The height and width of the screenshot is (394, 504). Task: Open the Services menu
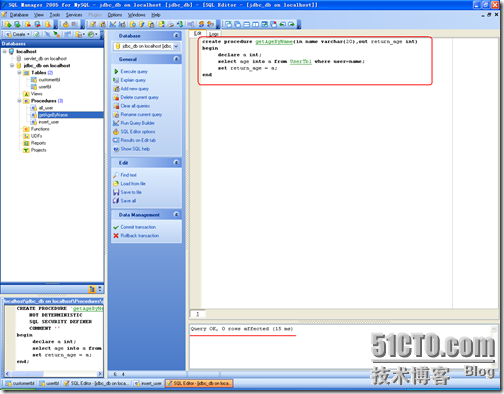[x=74, y=15]
